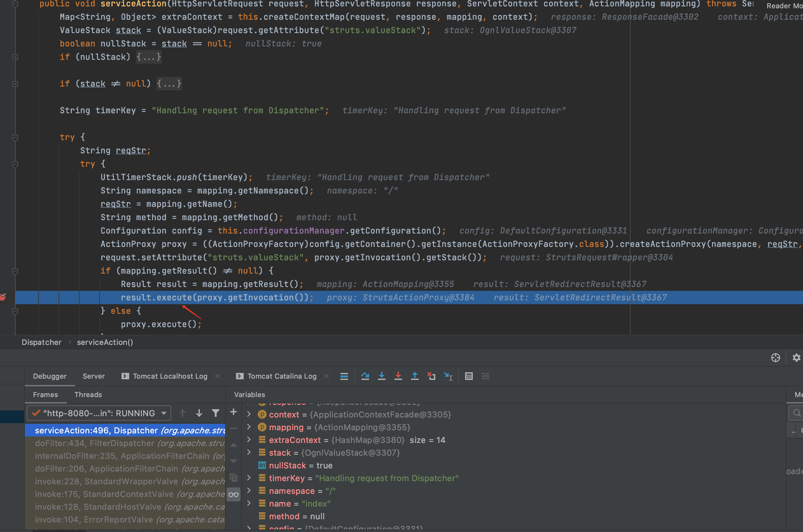Click the folded {...} after if (nullStack)
This screenshot has width=803, height=532.
149,57
